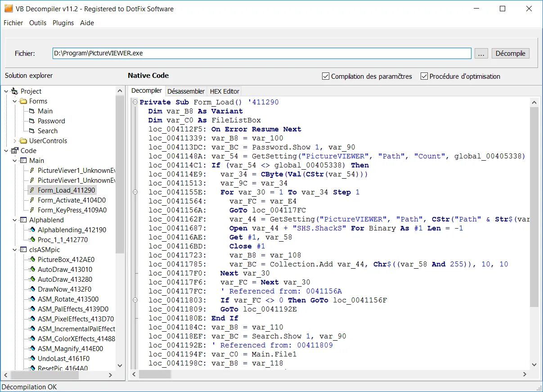Collapse the Alphablend module node

[x=14, y=220]
